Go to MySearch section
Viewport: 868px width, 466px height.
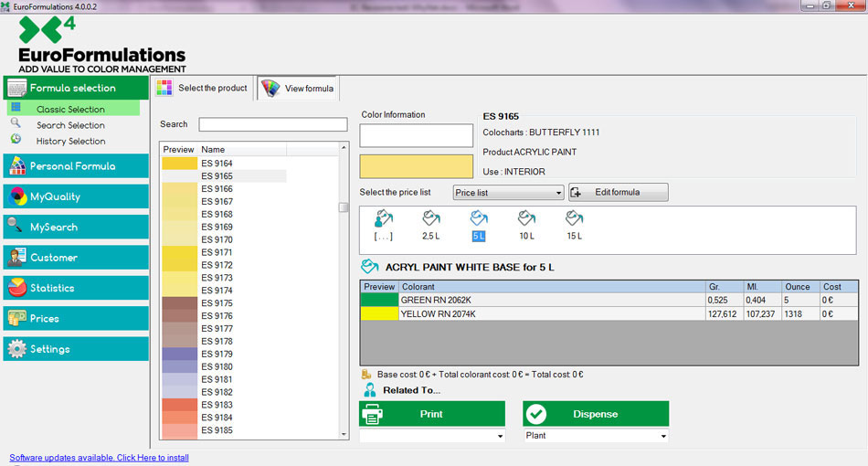tap(76, 227)
